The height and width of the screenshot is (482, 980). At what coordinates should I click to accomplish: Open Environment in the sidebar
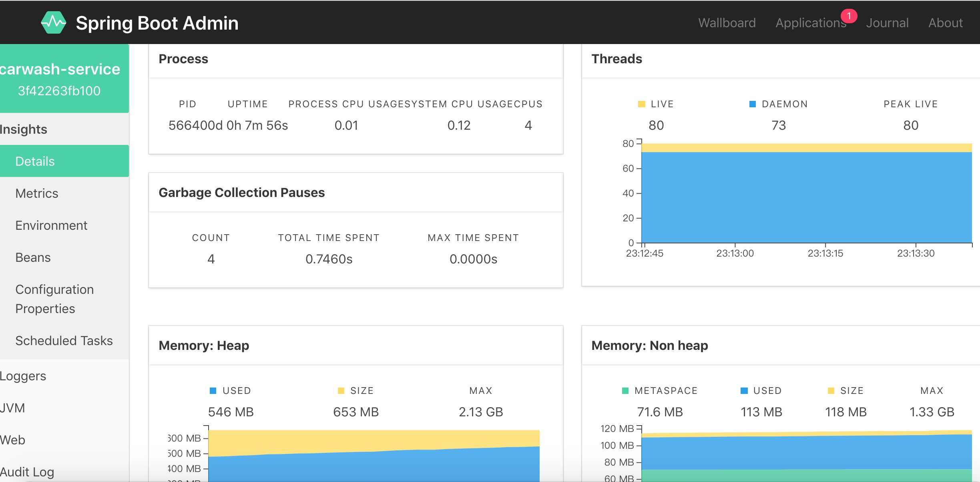point(51,225)
